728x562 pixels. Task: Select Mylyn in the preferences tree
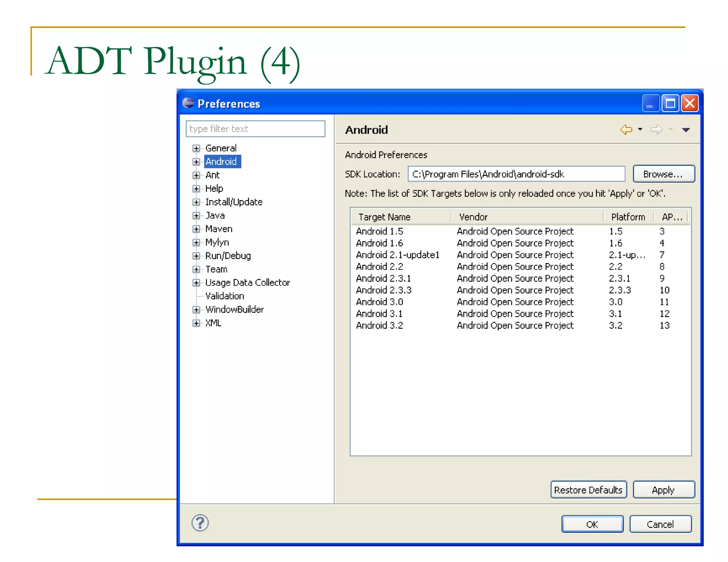click(x=217, y=243)
